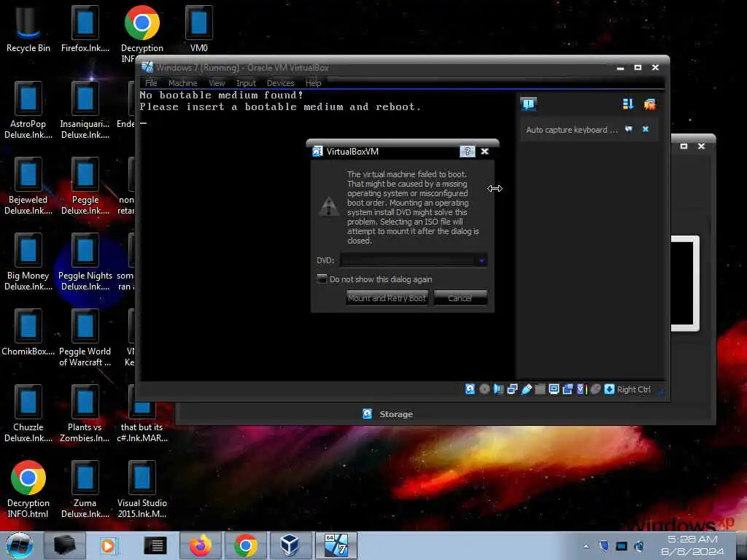Open the Machine menu
This screenshot has width=747, height=560.
point(182,83)
